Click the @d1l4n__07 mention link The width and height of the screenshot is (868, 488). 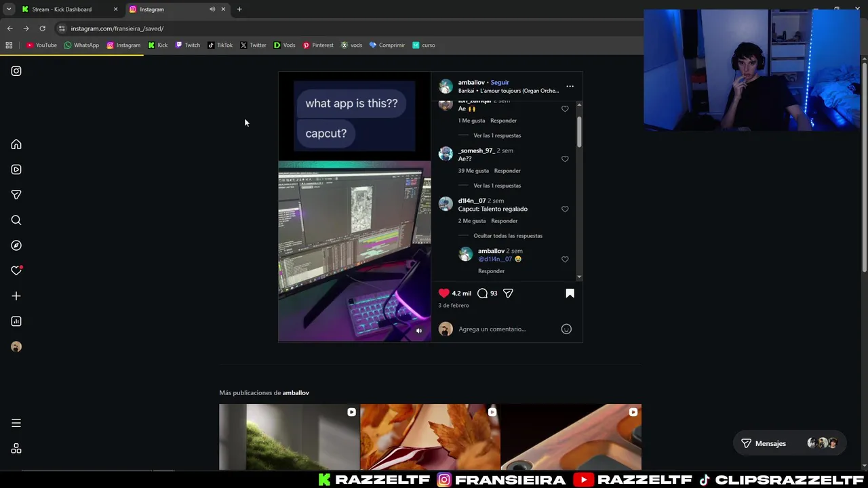coord(495,259)
